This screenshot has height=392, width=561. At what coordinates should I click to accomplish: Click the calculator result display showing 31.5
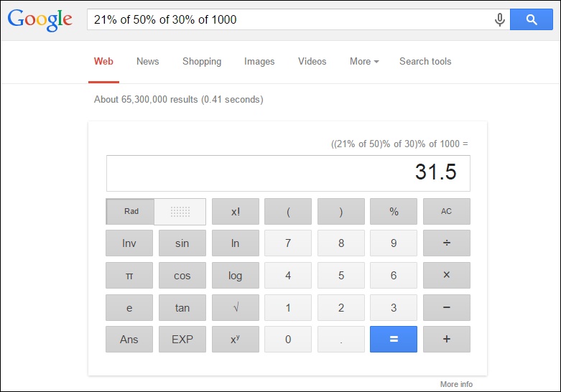click(288, 173)
